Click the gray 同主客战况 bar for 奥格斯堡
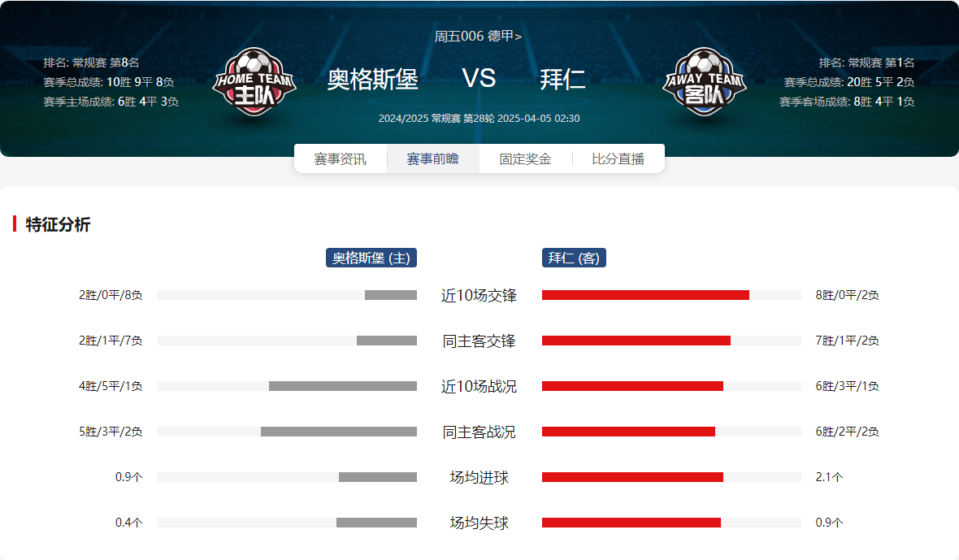This screenshot has width=959, height=560. click(x=338, y=432)
